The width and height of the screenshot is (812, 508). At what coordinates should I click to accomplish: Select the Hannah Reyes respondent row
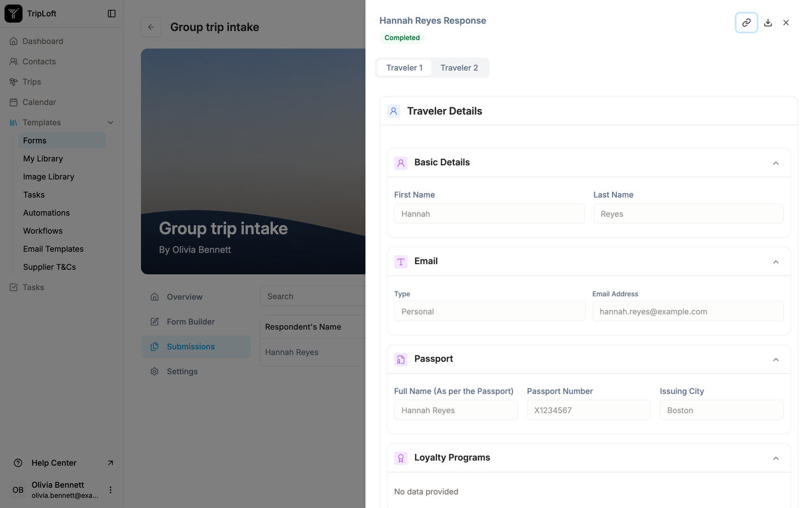pos(313,352)
